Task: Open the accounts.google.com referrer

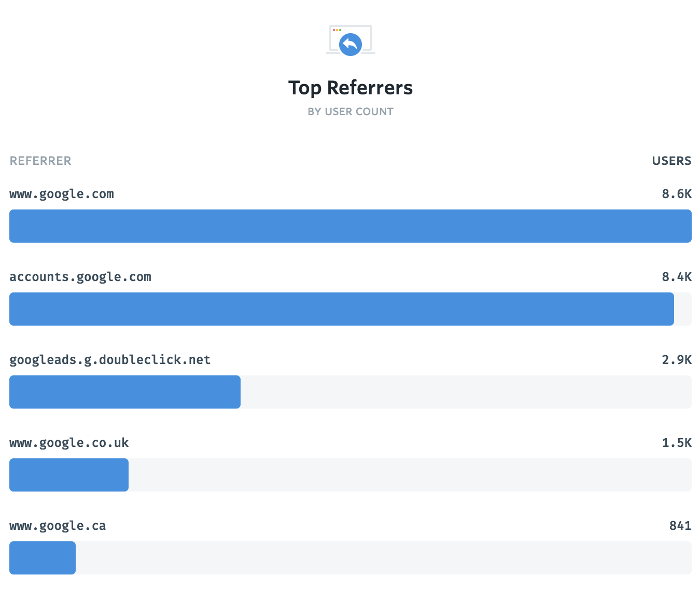Action: coord(80,277)
